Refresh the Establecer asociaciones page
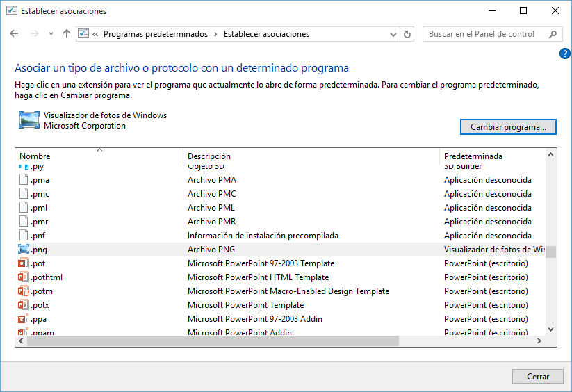Image resolution: width=572 pixels, height=392 pixels. click(x=407, y=34)
